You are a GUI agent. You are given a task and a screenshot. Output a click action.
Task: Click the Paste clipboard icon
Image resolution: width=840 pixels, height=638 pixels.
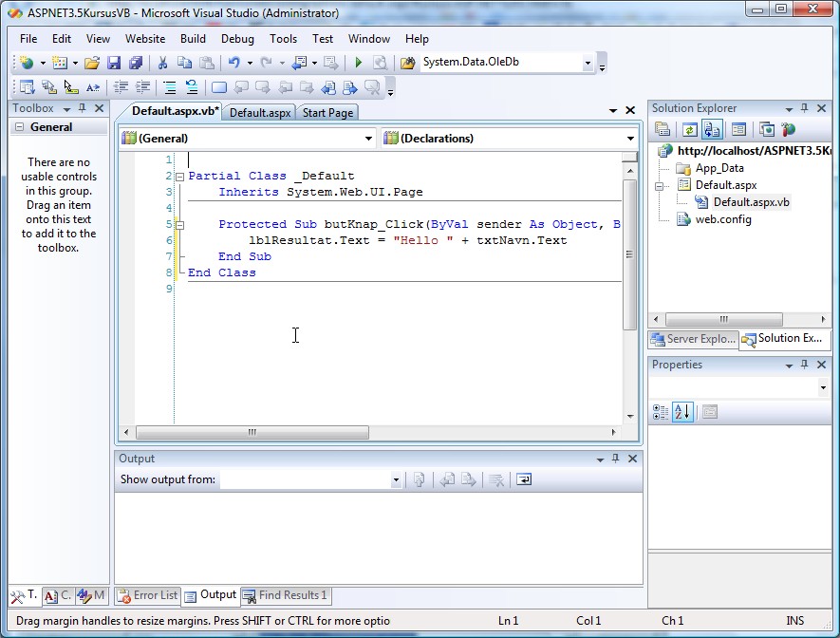click(207, 63)
